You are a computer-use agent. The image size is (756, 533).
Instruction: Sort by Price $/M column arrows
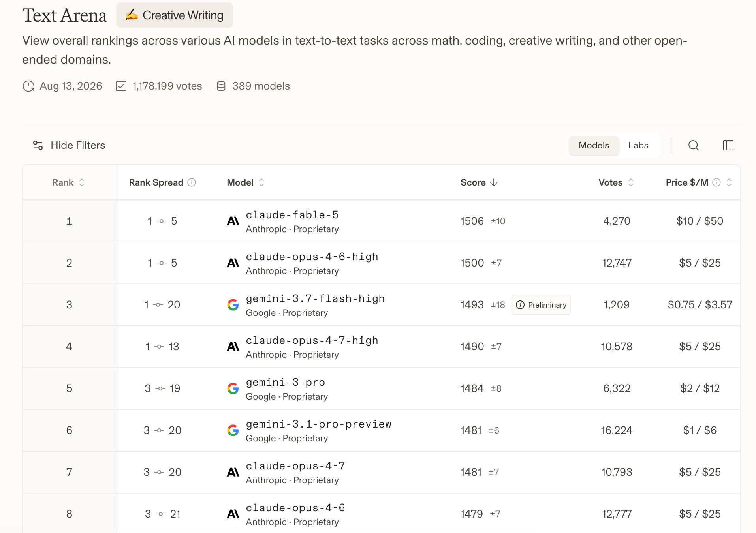click(729, 182)
